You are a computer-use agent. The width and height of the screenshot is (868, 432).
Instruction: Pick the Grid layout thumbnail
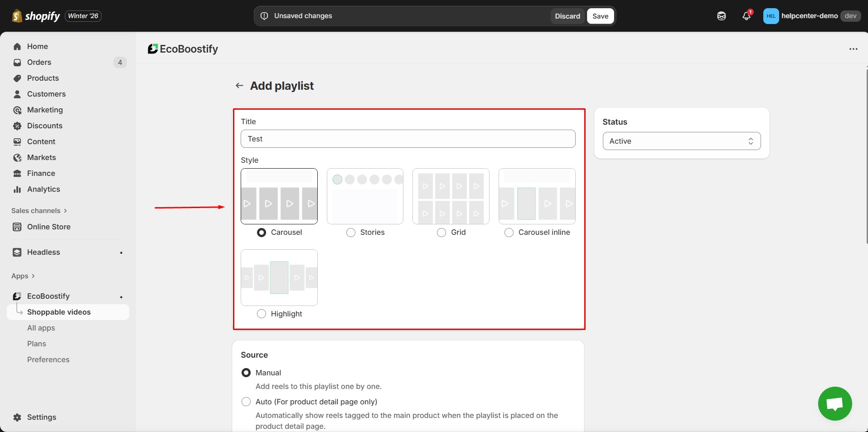pyautogui.click(x=451, y=196)
